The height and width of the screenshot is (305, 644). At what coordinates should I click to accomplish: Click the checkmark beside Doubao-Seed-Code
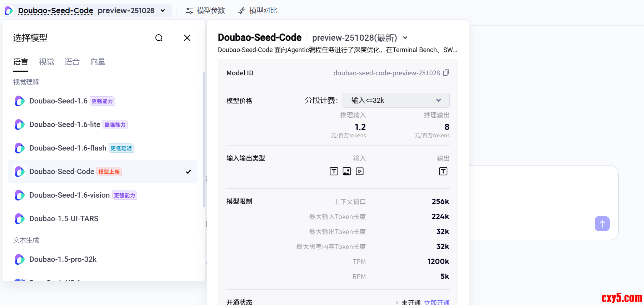click(189, 172)
